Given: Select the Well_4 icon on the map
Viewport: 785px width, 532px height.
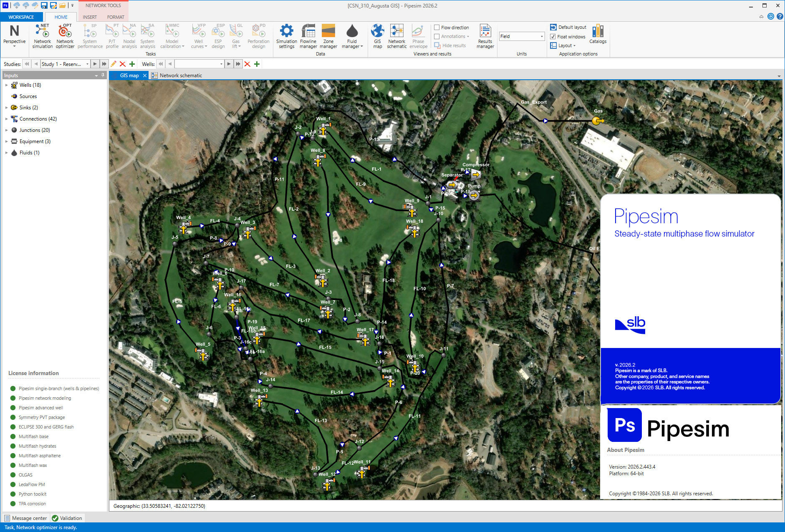Looking at the screenshot, I should coord(184,227).
